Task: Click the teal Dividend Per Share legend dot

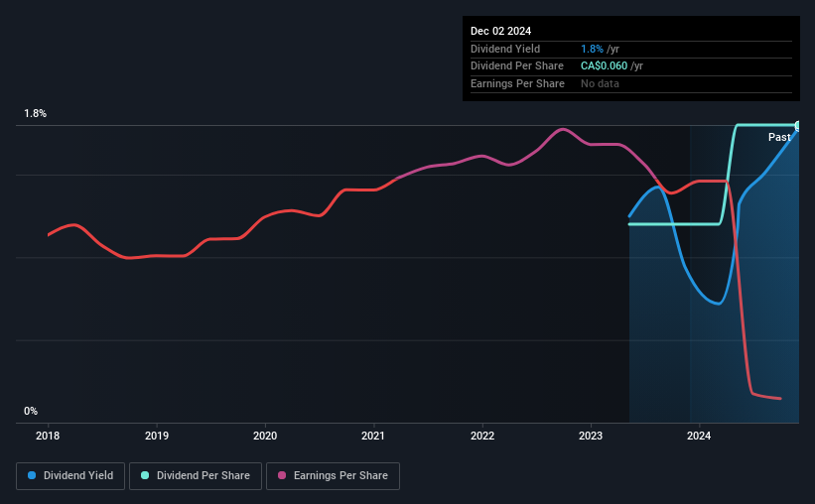Action: [x=145, y=475]
